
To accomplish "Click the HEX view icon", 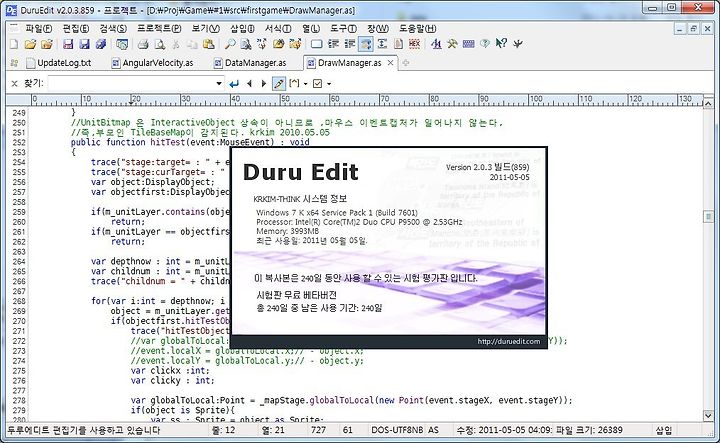I will point(414,44).
